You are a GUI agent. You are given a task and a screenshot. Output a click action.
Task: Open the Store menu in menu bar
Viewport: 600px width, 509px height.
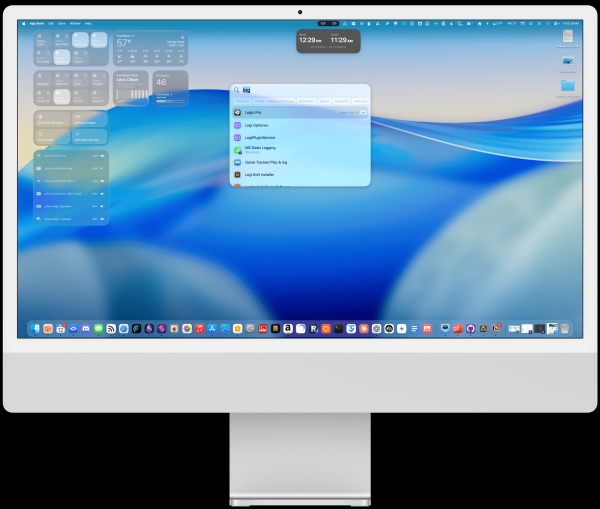62,22
